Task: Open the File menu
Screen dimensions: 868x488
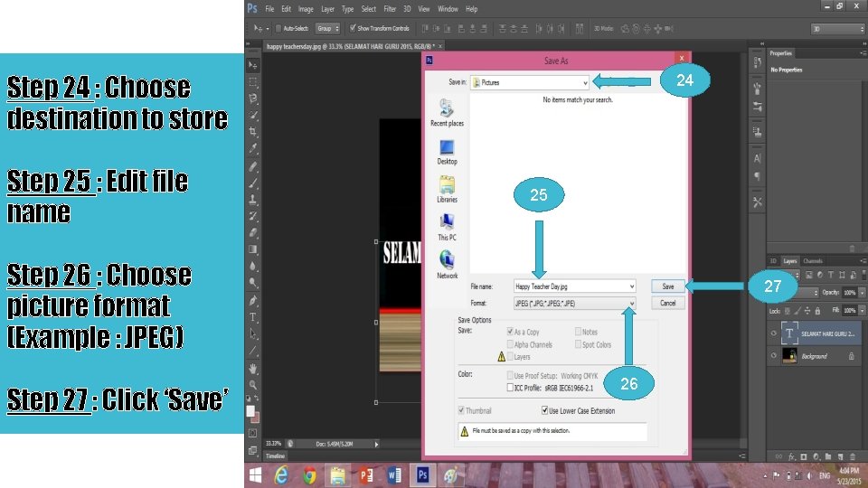Action: (x=269, y=9)
